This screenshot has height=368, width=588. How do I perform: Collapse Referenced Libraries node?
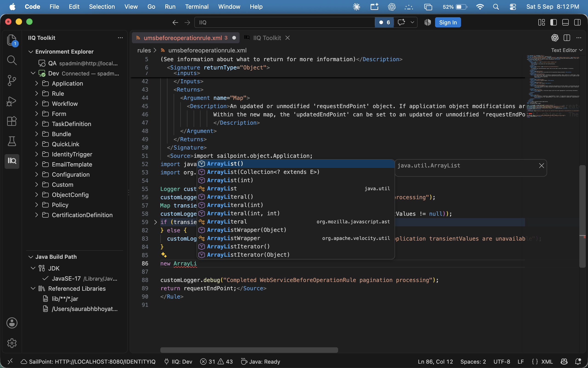coord(33,288)
